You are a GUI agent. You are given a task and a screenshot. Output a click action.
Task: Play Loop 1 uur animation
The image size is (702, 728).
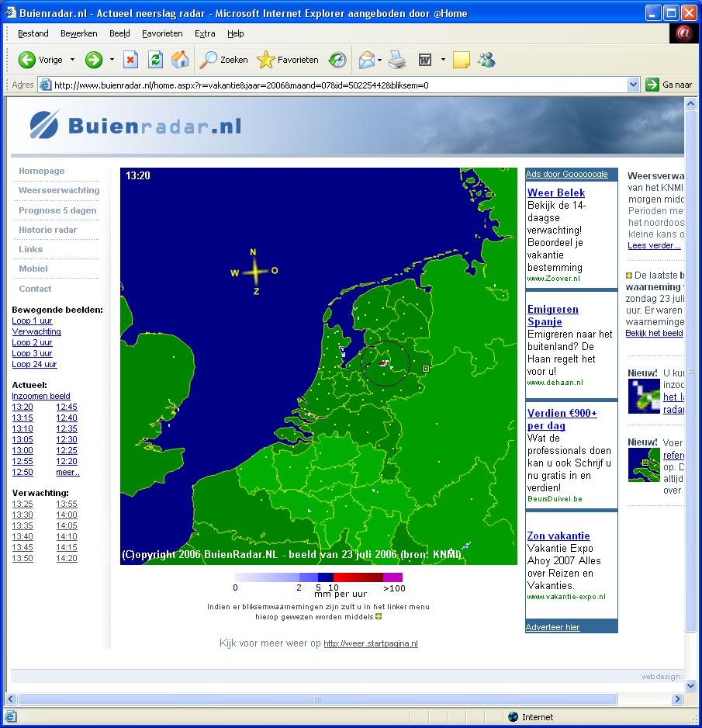click(32, 321)
